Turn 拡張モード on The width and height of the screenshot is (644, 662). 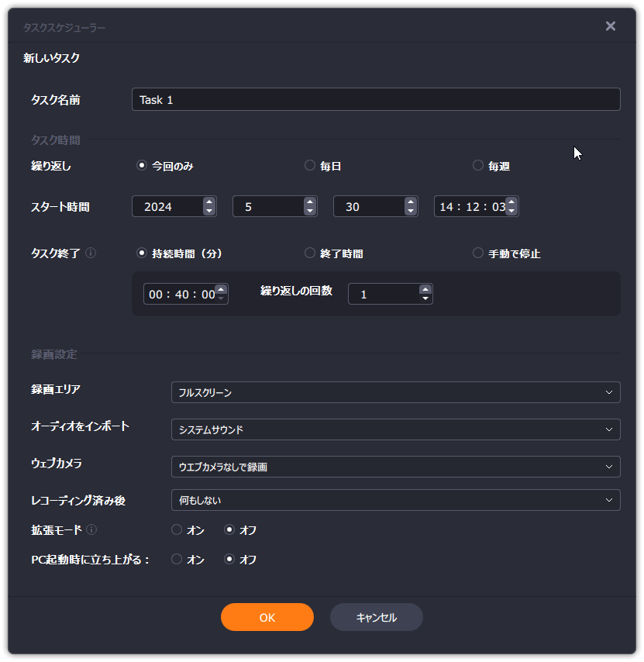pyautogui.click(x=177, y=530)
